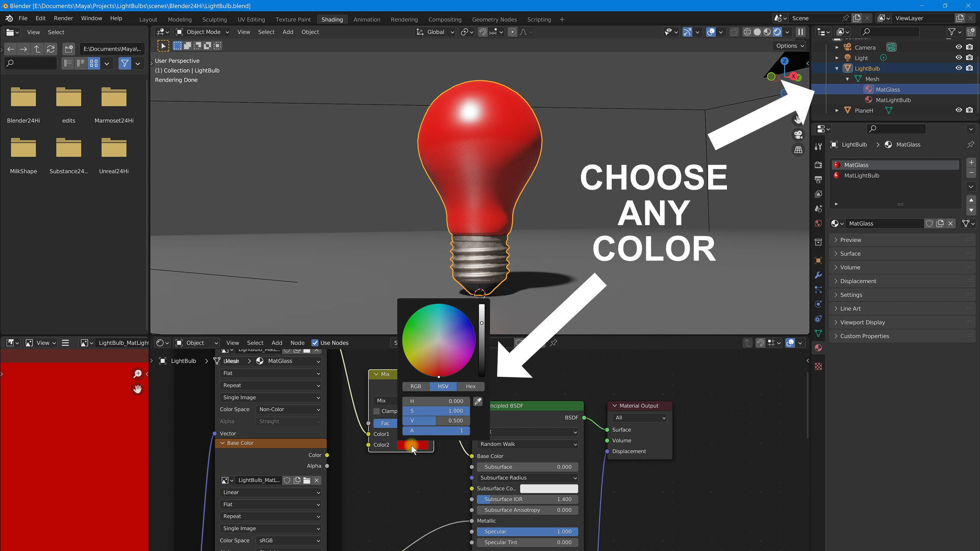Click the outliner search field

[x=890, y=32]
